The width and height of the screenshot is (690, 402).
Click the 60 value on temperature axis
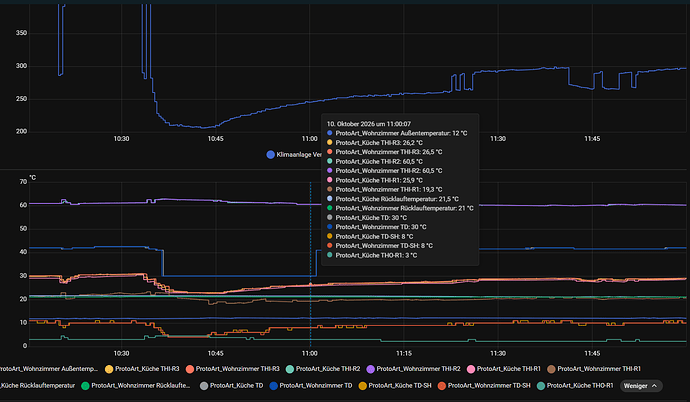(x=23, y=205)
